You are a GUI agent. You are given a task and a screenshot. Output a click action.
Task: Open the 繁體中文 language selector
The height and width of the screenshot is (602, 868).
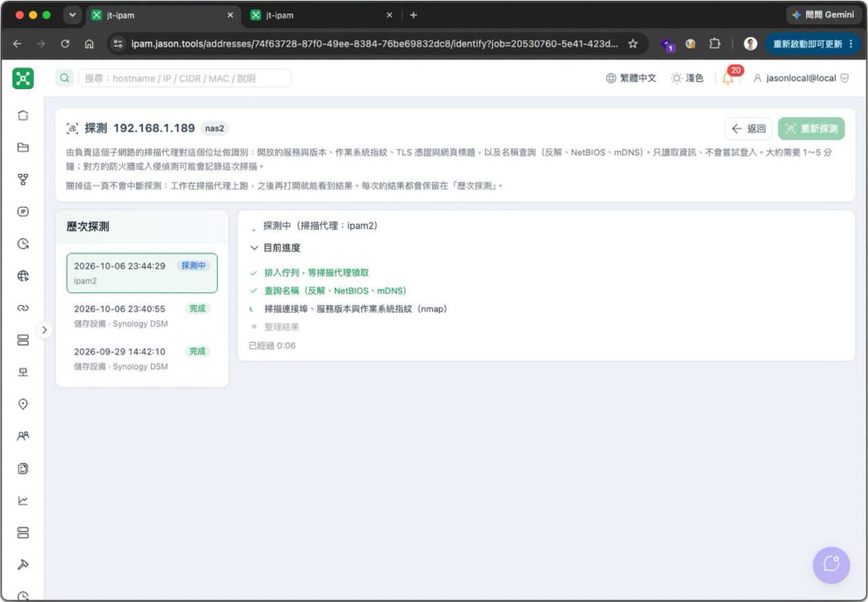(x=631, y=78)
